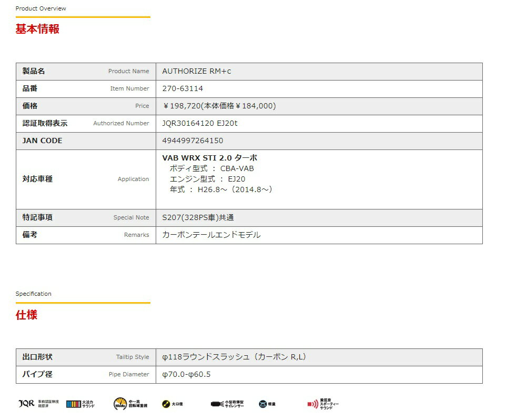Click the カーボンテールエンドモデル remarks cell
Screen dimensions: 527x420
click(211, 235)
